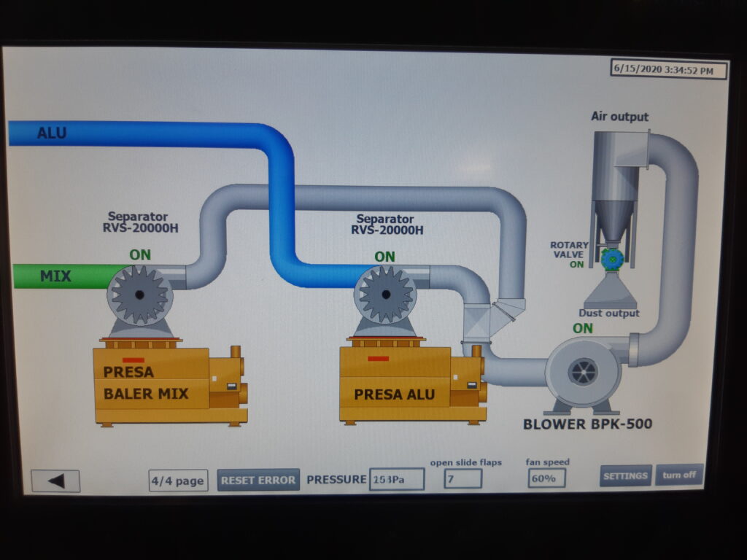The height and width of the screenshot is (560, 747).
Task: Toggle the MIX separator ON status
Action: tap(140, 255)
